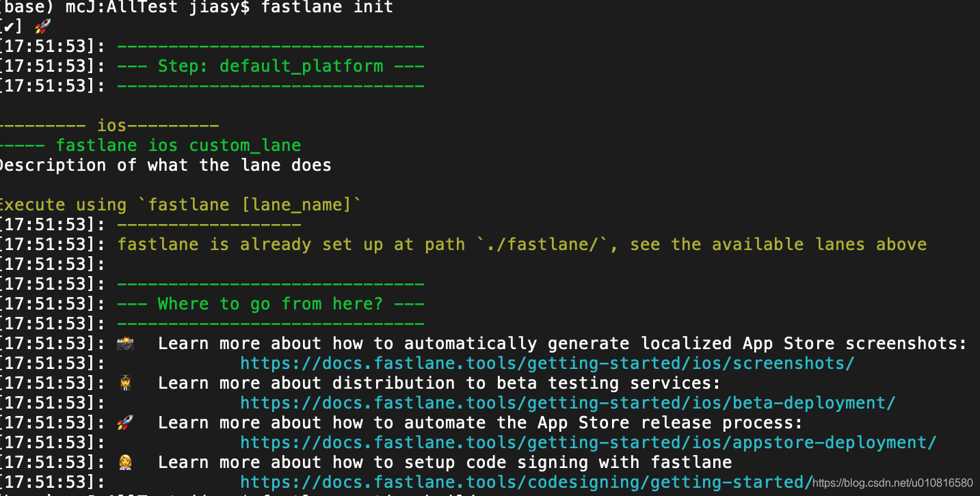This screenshot has height=496, width=980.
Task: Click 'Description of what the lane does'
Action: [x=164, y=165]
